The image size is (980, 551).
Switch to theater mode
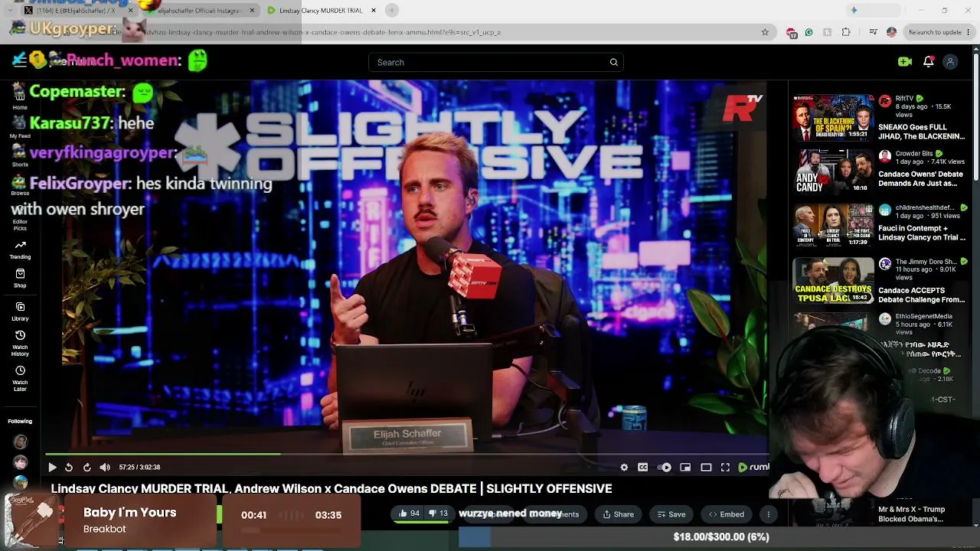706,467
